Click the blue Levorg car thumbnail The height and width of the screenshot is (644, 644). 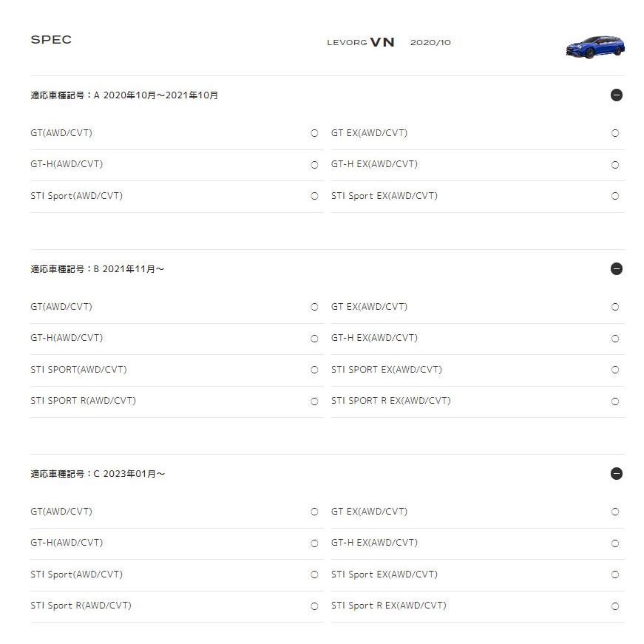tap(595, 47)
